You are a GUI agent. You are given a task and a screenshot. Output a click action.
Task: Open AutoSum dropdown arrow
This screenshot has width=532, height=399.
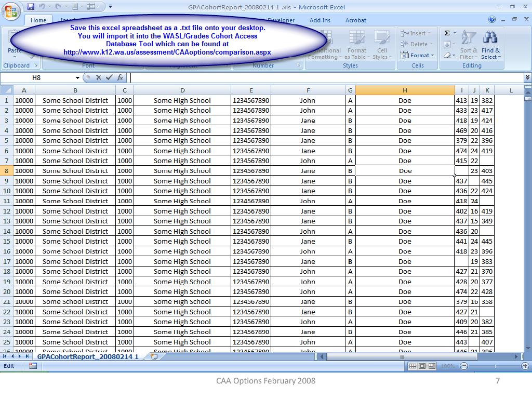pyautogui.click(x=455, y=33)
